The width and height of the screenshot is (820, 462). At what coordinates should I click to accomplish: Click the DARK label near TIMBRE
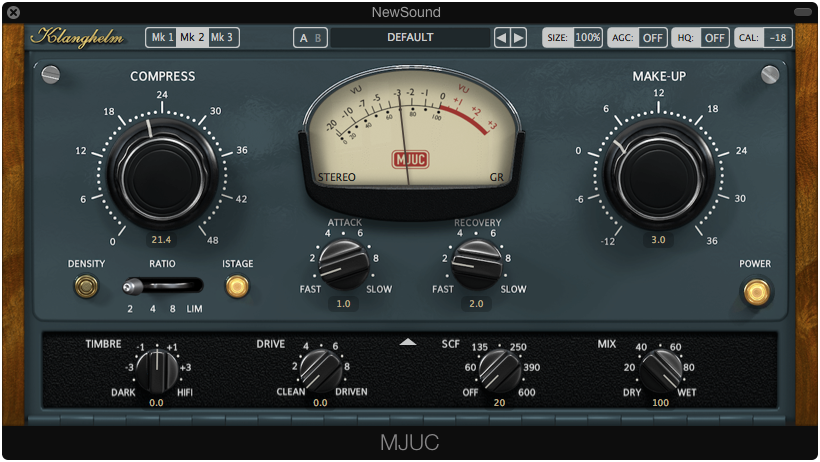123,392
